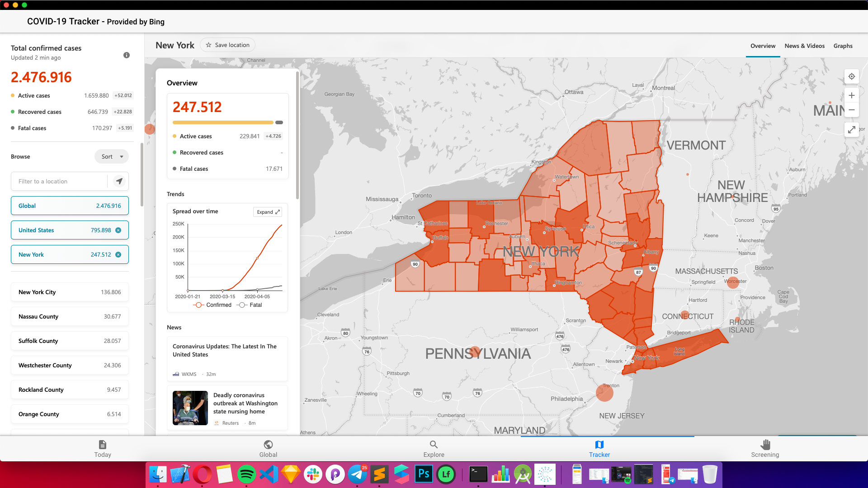Switch to the News & Videos tab

coord(805,46)
